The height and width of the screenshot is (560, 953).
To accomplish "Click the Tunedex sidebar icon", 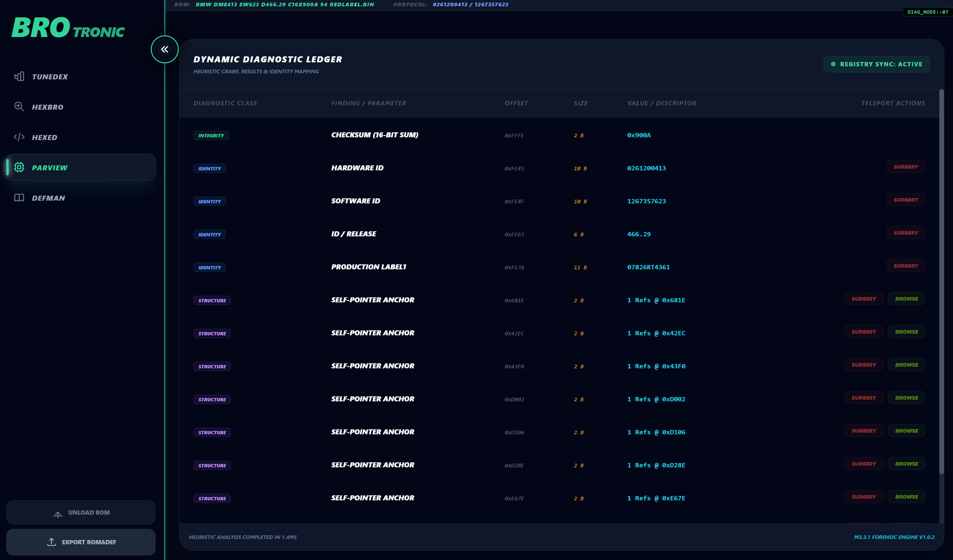I will [19, 77].
